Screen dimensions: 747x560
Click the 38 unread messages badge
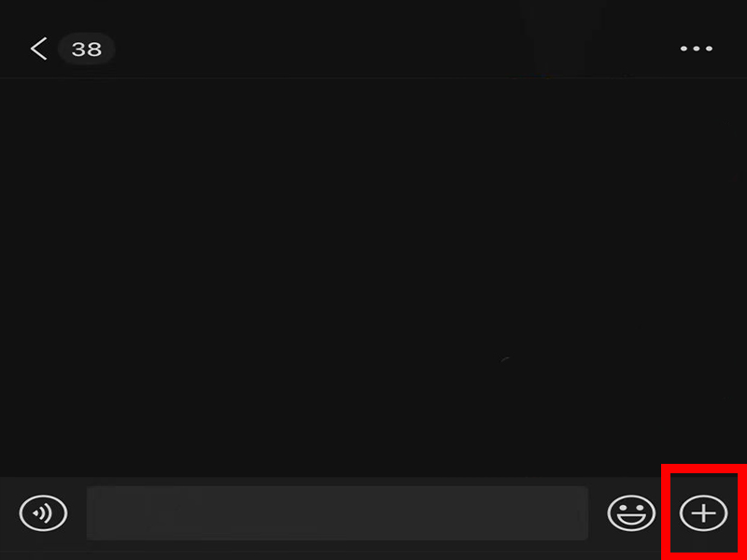pos(86,49)
